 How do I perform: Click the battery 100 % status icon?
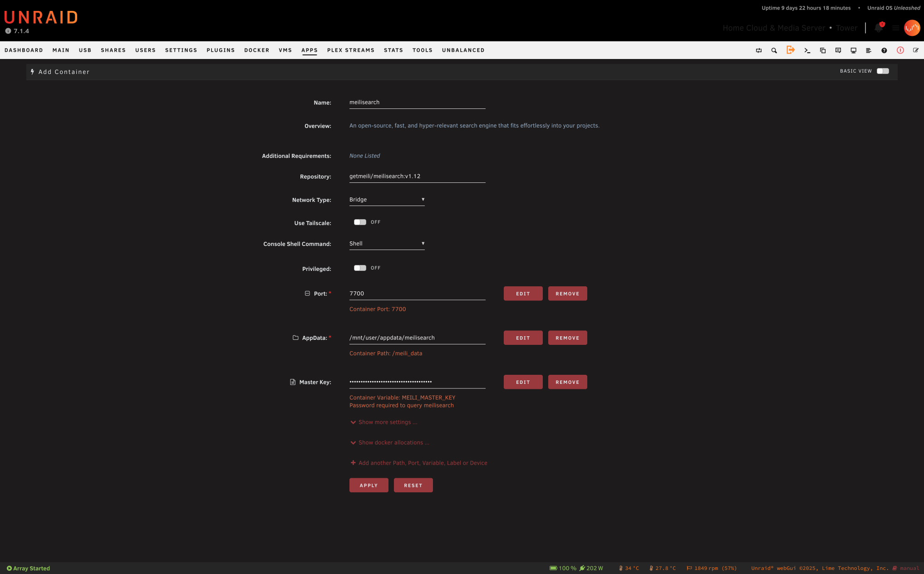(553, 568)
